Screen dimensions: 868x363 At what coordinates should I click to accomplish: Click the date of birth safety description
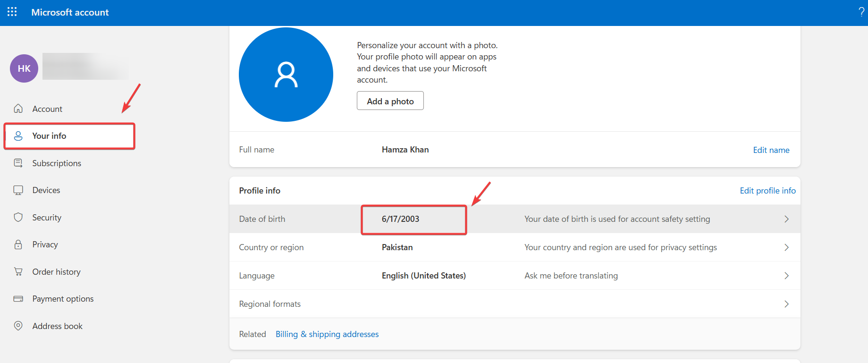(x=617, y=219)
